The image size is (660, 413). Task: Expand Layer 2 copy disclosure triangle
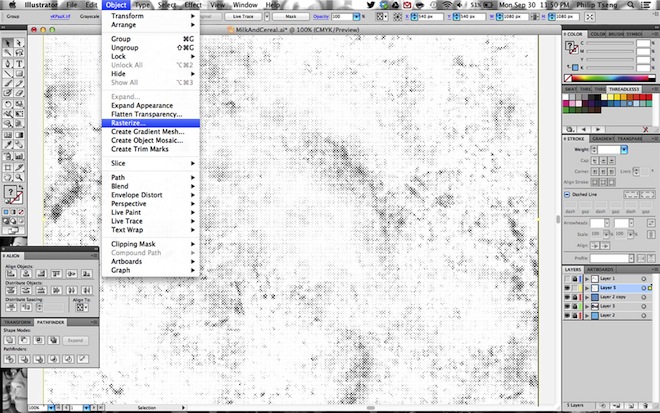pyautogui.click(x=587, y=297)
